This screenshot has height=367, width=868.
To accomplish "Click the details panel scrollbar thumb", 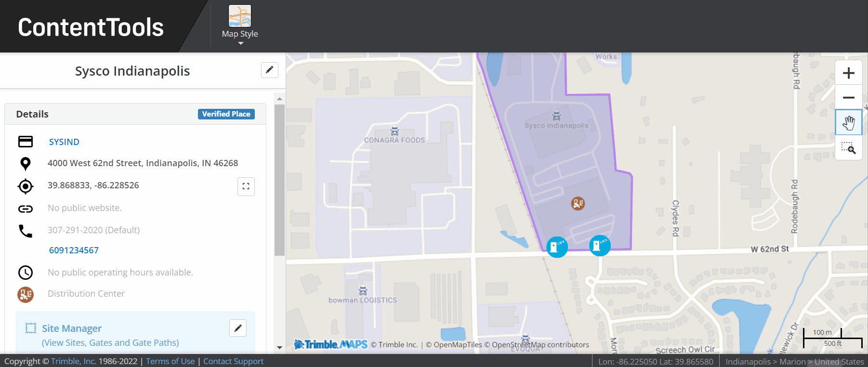I will [279, 180].
